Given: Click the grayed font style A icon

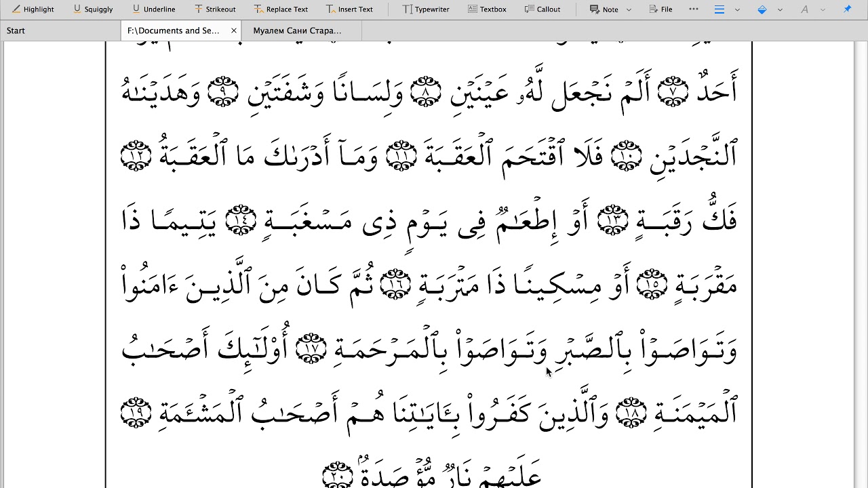Looking at the screenshot, I should tap(804, 9).
